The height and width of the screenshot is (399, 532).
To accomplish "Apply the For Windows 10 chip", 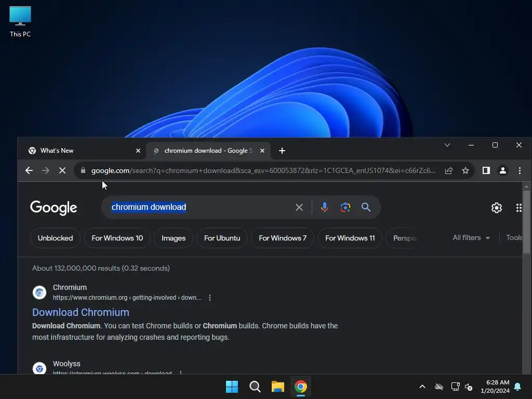I will coord(117,238).
